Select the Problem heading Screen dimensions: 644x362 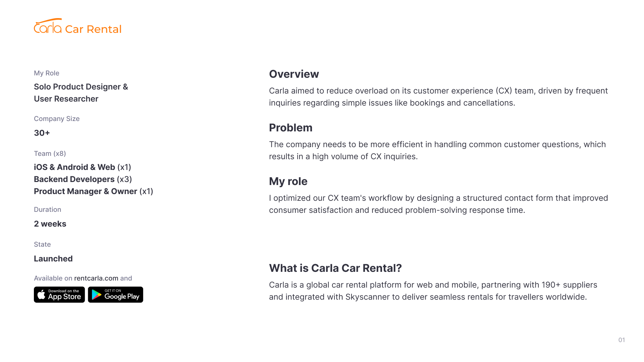(290, 128)
